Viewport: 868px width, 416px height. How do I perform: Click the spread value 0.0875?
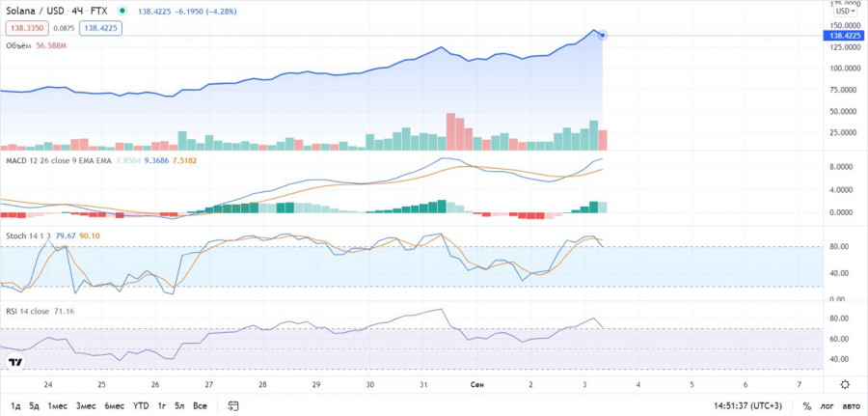tap(64, 28)
